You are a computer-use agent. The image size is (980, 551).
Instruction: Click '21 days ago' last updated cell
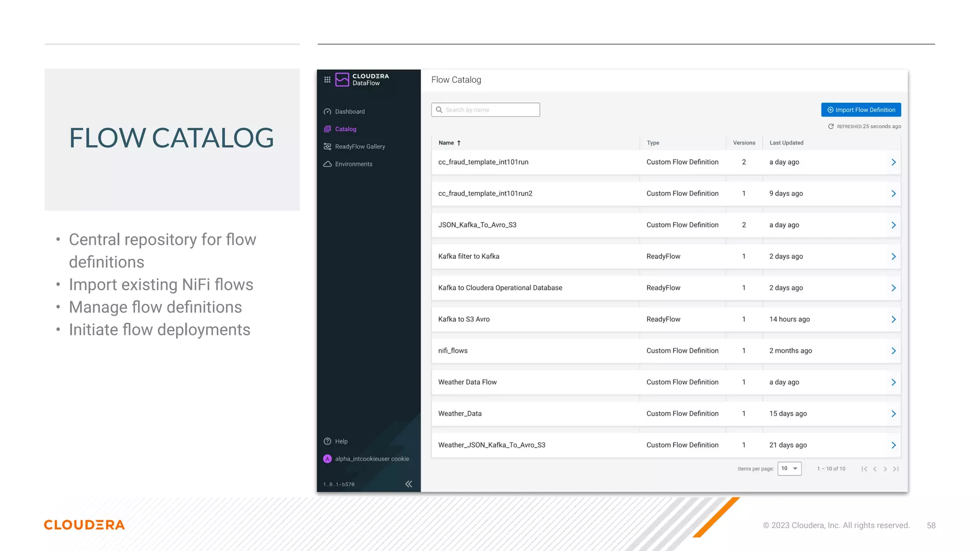click(788, 445)
